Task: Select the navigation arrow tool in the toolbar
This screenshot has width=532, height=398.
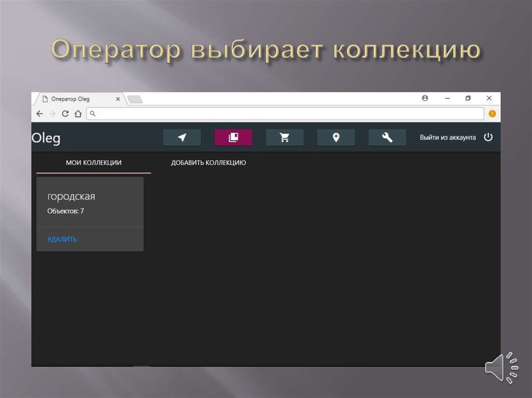Action: (182, 137)
